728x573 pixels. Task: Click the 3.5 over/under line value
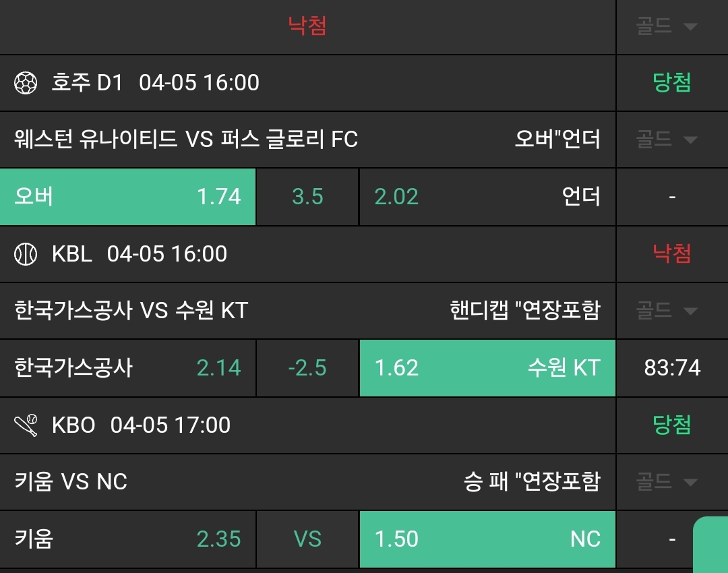[307, 197]
